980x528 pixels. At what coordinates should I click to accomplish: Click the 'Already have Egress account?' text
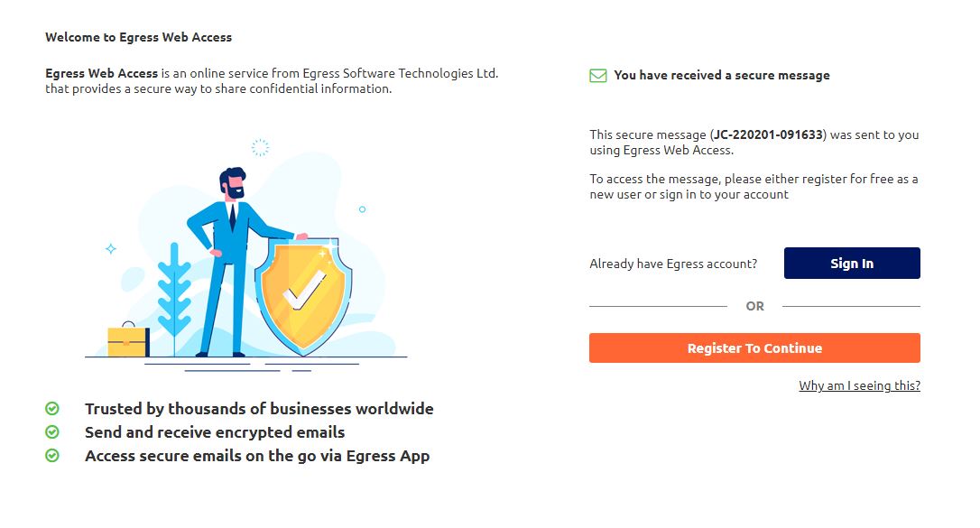pyautogui.click(x=673, y=264)
